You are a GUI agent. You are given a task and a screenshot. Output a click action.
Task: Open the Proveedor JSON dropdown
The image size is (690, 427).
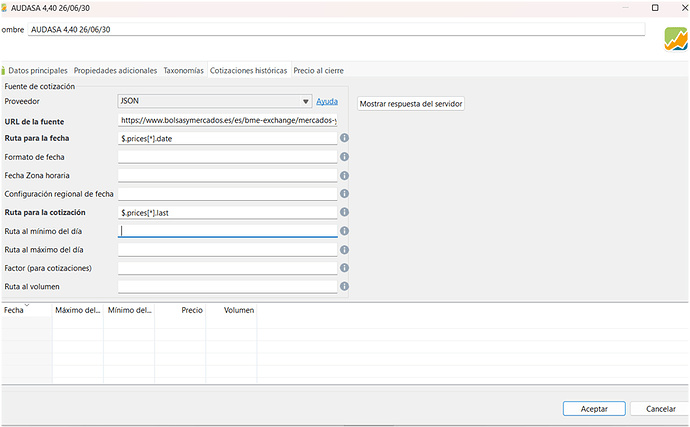pyautogui.click(x=215, y=101)
